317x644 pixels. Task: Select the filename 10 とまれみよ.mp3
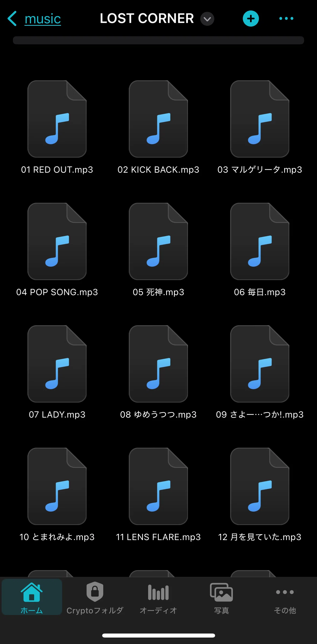(x=57, y=537)
